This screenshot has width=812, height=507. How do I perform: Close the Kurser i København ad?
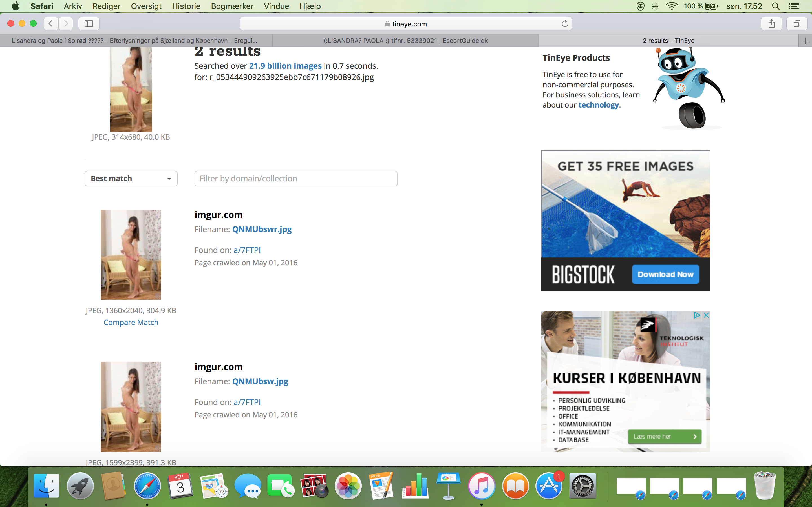[x=706, y=315]
